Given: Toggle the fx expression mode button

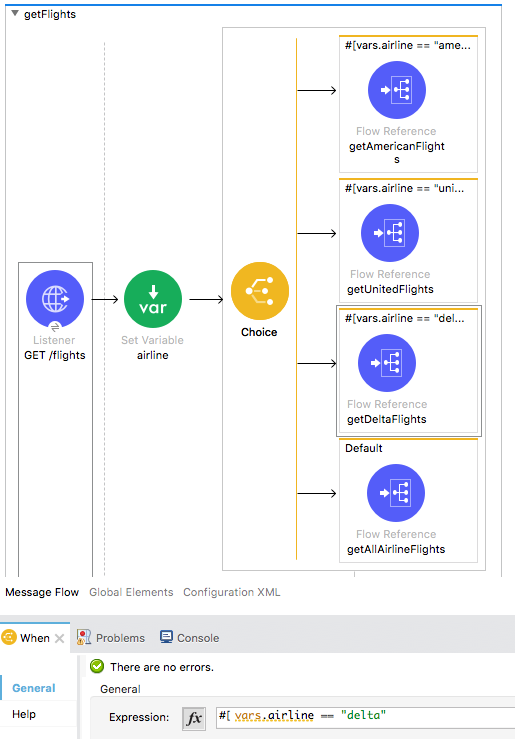Looking at the screenshot, I should [x=194, y=718].
